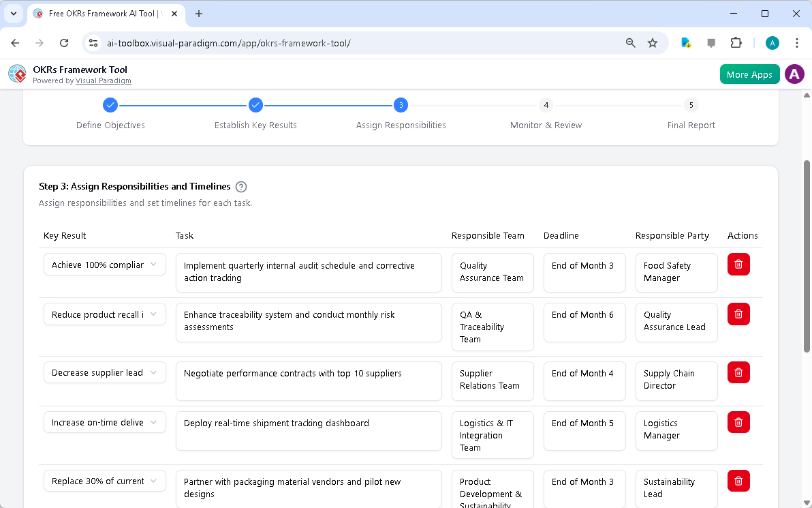Remove the packaging material vendors row
The image size is (812, 508).
pyautogui.click(x=738, y=481)
